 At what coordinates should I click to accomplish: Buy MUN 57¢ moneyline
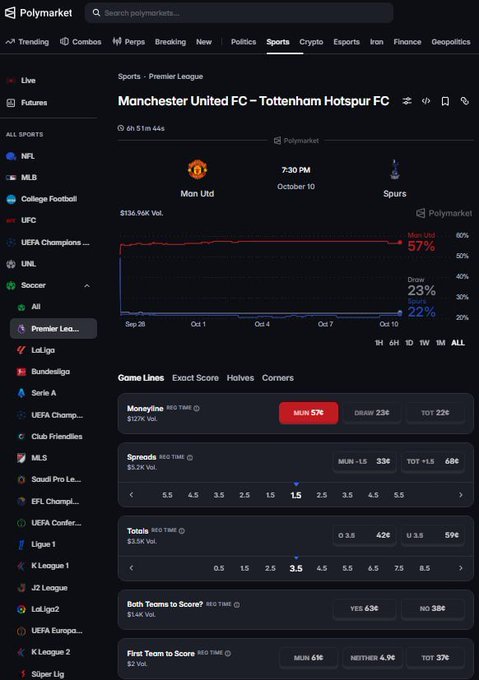[309, 413]
